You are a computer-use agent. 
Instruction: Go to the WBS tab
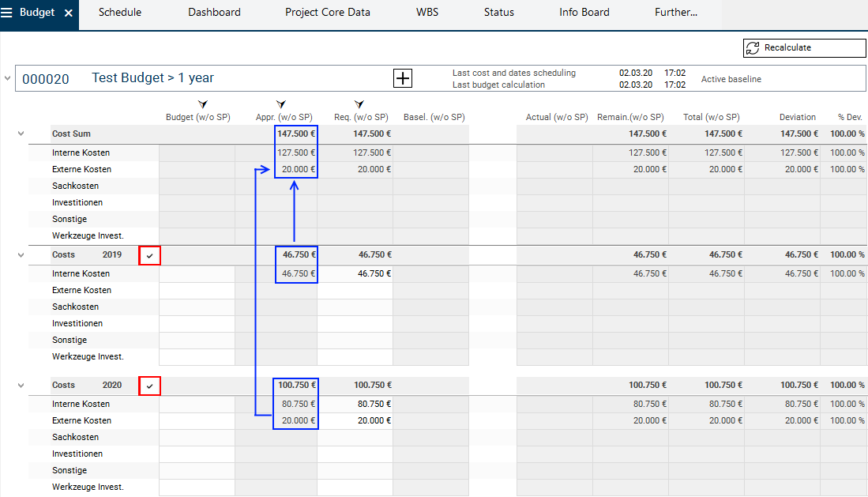(x=427, y=13)
